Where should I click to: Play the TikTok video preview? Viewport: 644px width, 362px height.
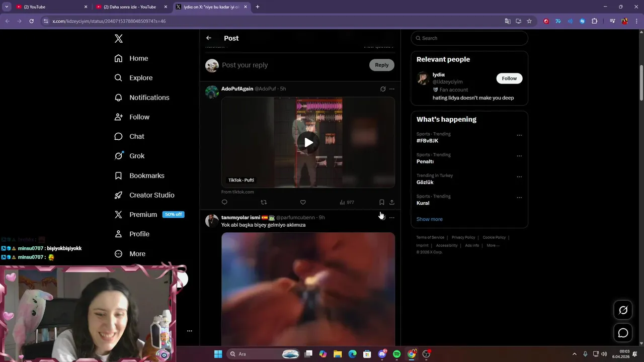pyautogui.click(x=308, y=142)
